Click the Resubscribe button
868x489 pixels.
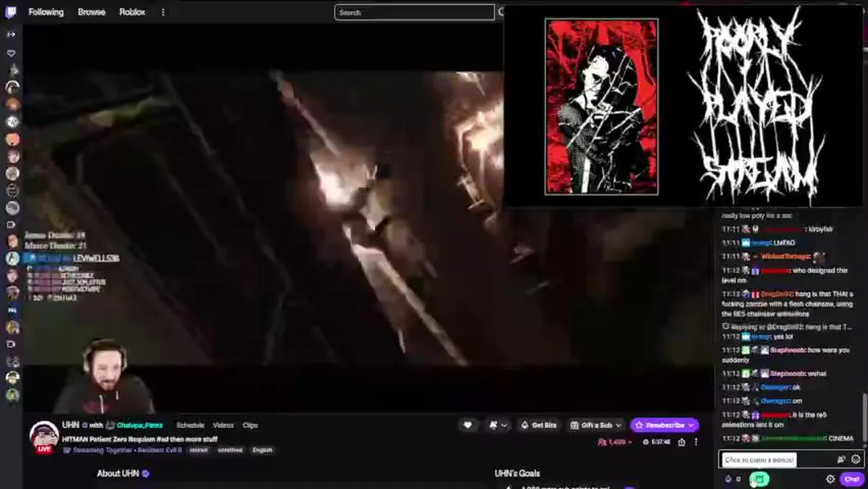(664, 425)
